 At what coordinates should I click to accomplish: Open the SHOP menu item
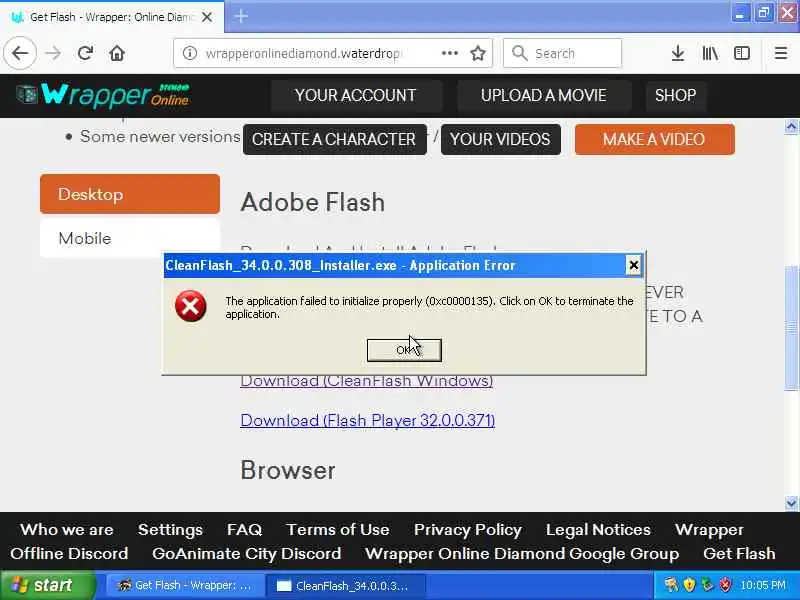point(676,95)
